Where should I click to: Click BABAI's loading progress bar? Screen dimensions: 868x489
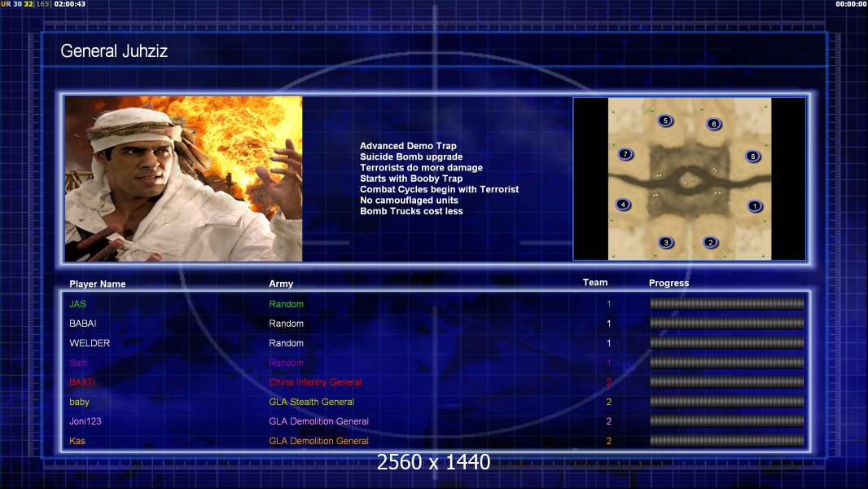click(x=727, y=323)
